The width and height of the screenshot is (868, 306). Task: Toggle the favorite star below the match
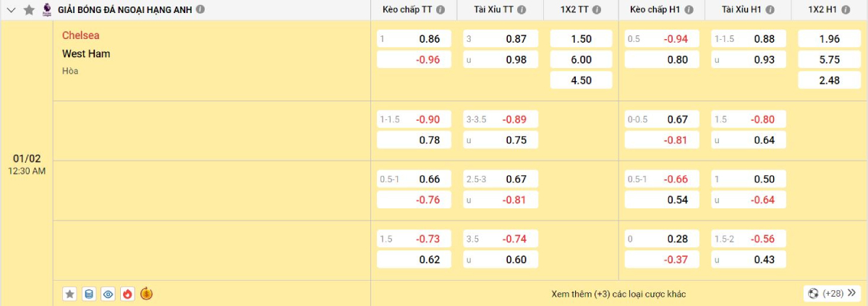coord(69,294)
